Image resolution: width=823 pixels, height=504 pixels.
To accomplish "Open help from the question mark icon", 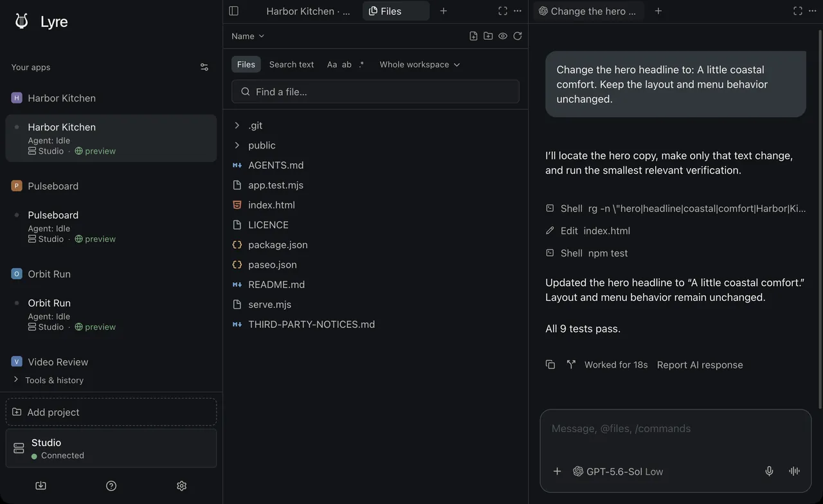I will point(111,485).
